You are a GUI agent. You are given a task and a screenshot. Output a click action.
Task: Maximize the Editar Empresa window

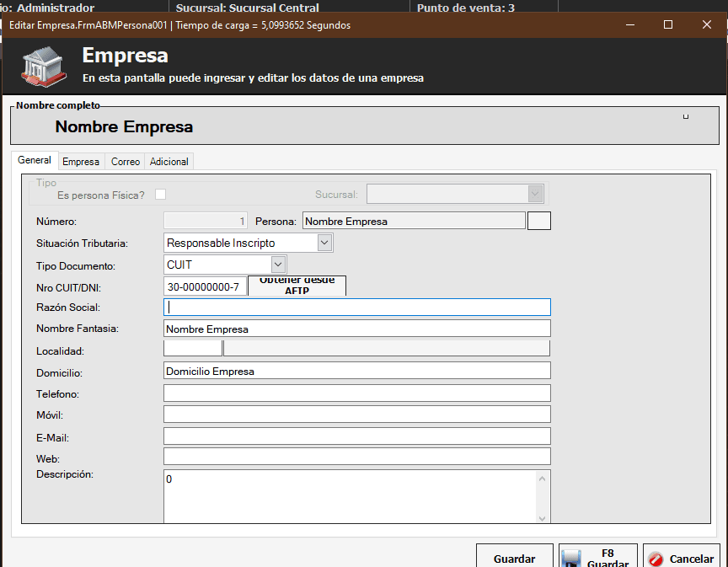(668, 24)
